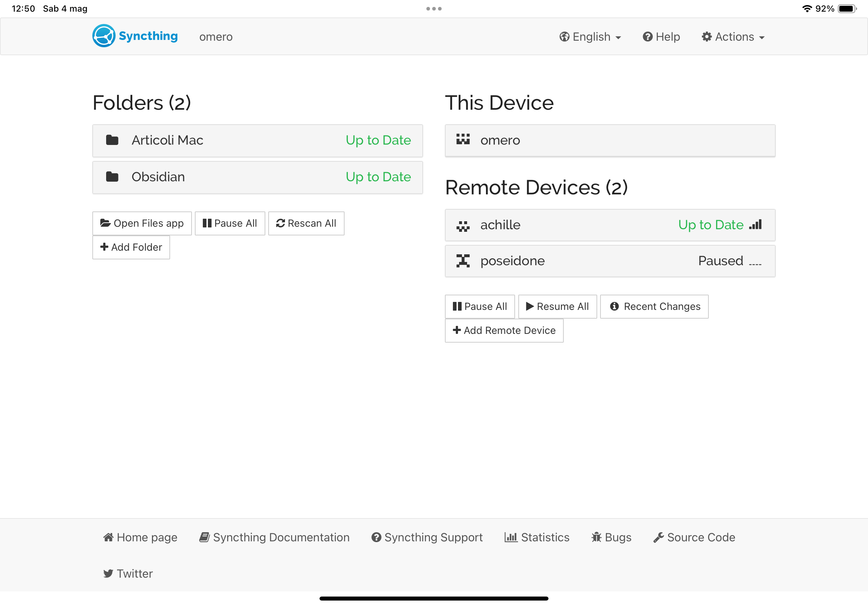Click the Add Remote Device button
Viewport: 868px width, 606px height.
point(504,330)
